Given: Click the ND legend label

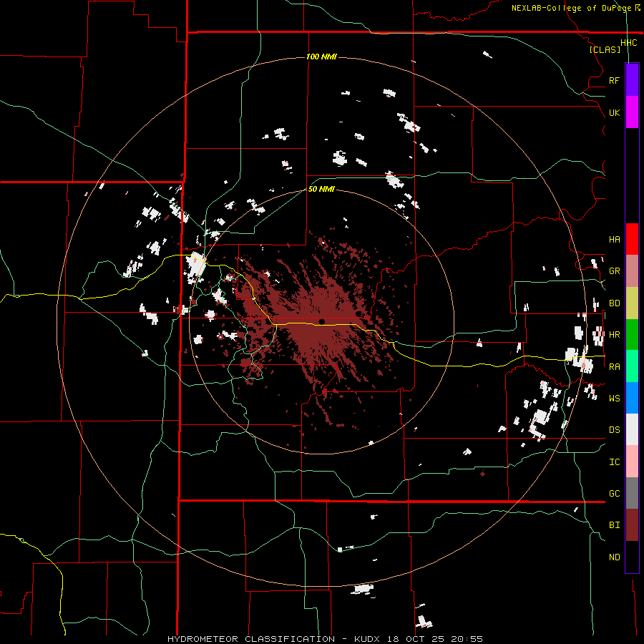Looking at the screenshot, I should pyautogui.click(x=614, y=557).
